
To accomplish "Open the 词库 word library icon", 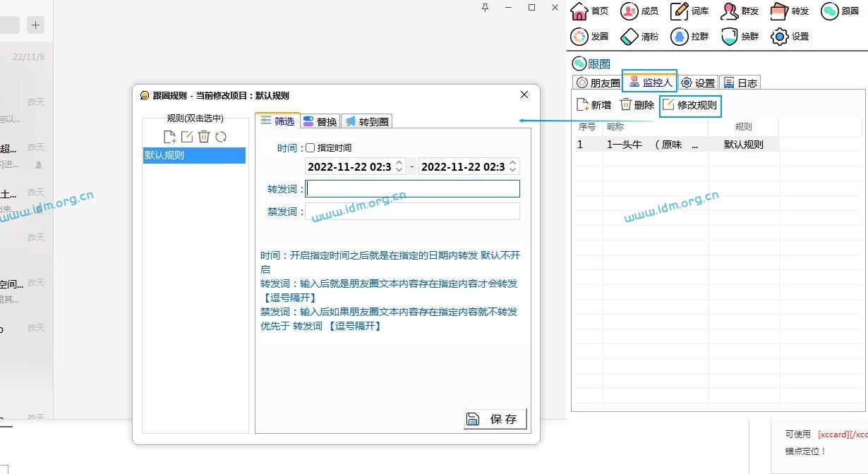I will [680, 11].
